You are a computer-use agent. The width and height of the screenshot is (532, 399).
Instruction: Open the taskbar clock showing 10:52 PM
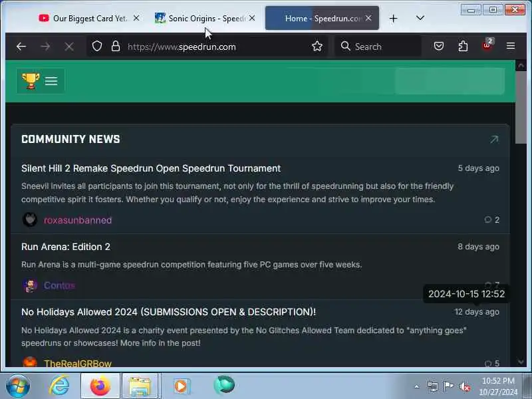click(x=498, y=386)
